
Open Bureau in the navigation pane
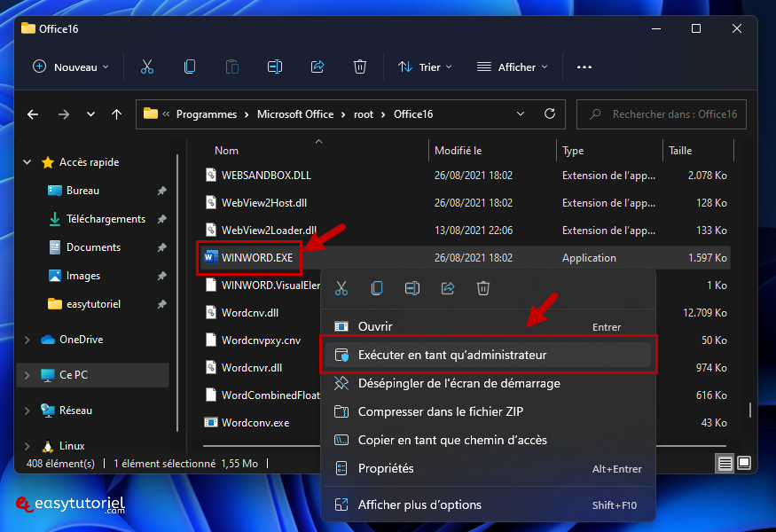click(x=82, y=191)
